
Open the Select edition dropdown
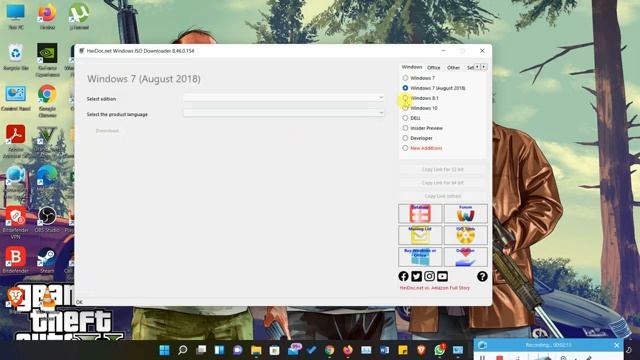(284, 98)
